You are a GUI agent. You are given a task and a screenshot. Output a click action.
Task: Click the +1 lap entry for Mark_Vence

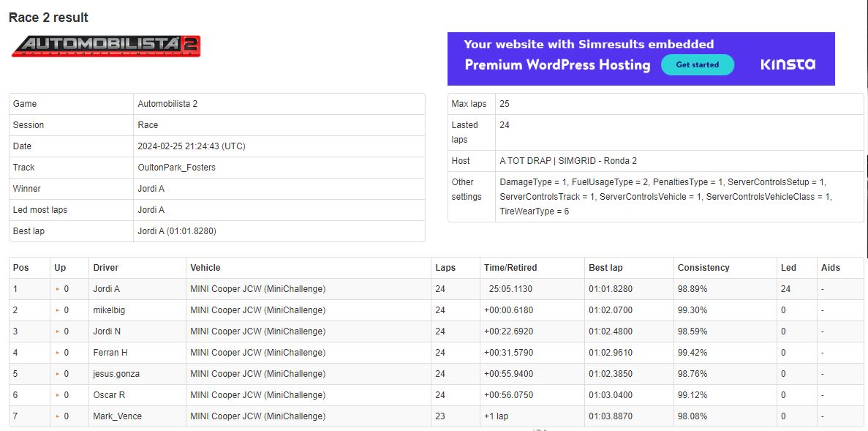[495, 416]
